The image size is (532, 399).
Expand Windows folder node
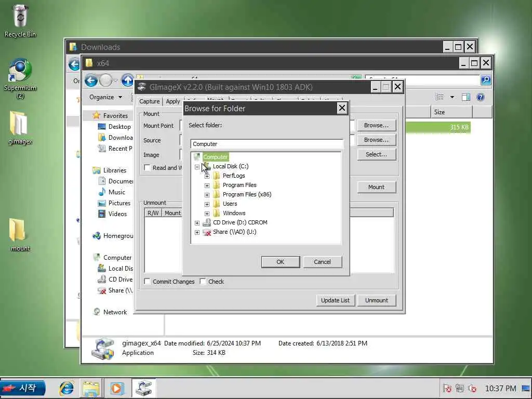pyautogui.click(x=207, y=214)
